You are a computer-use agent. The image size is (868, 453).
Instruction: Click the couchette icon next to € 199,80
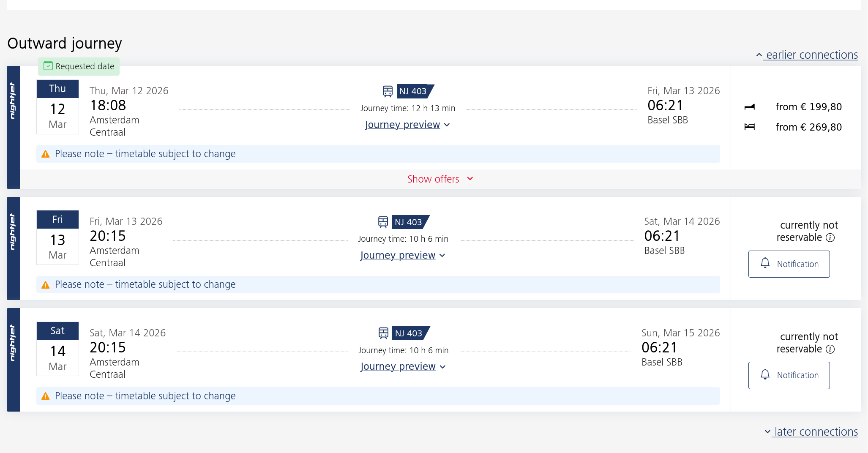(749, 107)
